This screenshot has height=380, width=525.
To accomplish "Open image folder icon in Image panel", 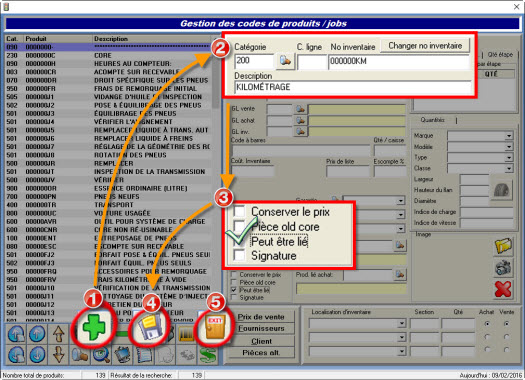I will tap(503, 246).
